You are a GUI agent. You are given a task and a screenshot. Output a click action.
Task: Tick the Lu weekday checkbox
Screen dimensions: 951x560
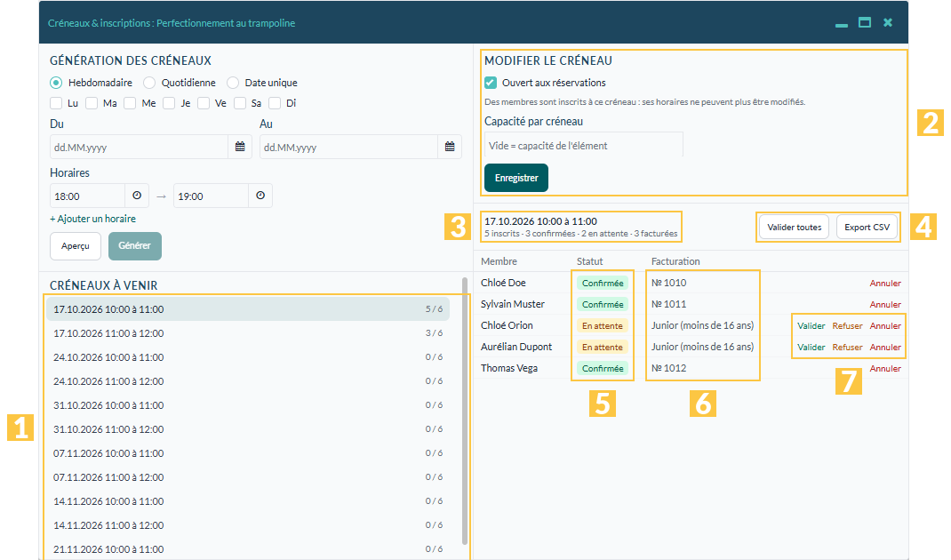56,103
